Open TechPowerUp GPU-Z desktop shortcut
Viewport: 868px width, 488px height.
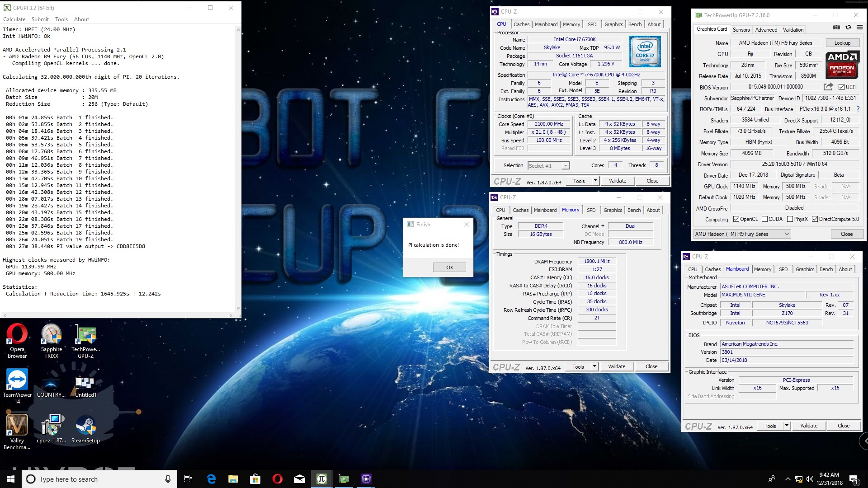point(86,341)
